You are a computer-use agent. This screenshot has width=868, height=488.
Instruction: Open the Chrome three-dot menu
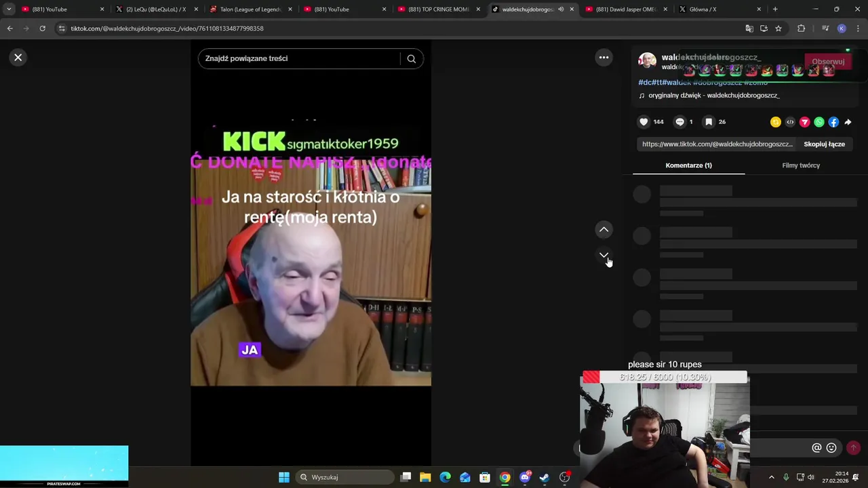[858, 28]
